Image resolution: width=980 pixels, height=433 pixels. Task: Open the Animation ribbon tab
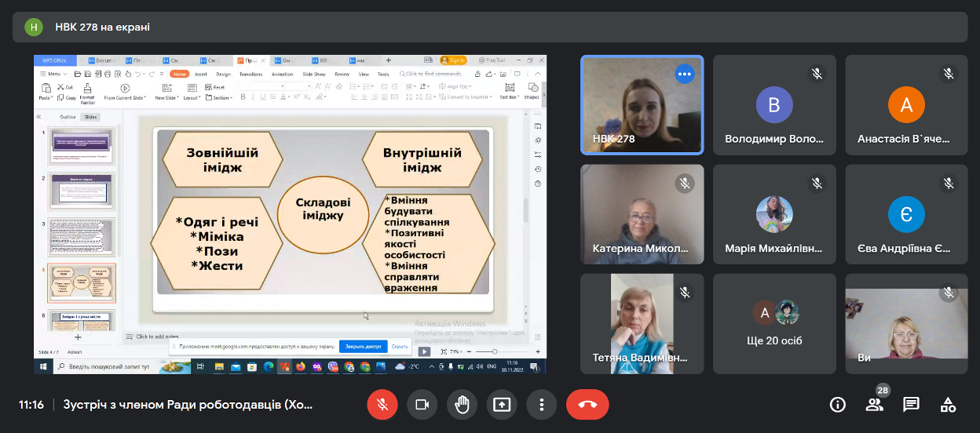pos(282,74)
